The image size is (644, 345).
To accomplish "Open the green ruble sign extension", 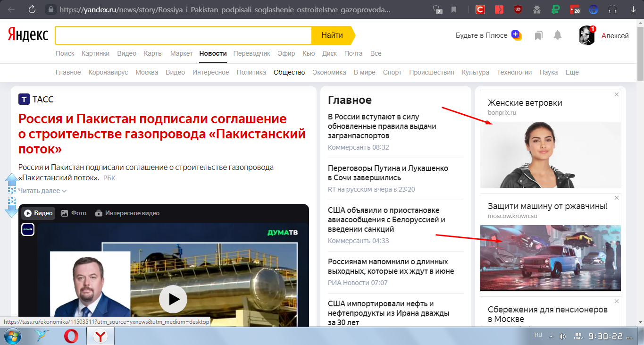I will (556, 9).
